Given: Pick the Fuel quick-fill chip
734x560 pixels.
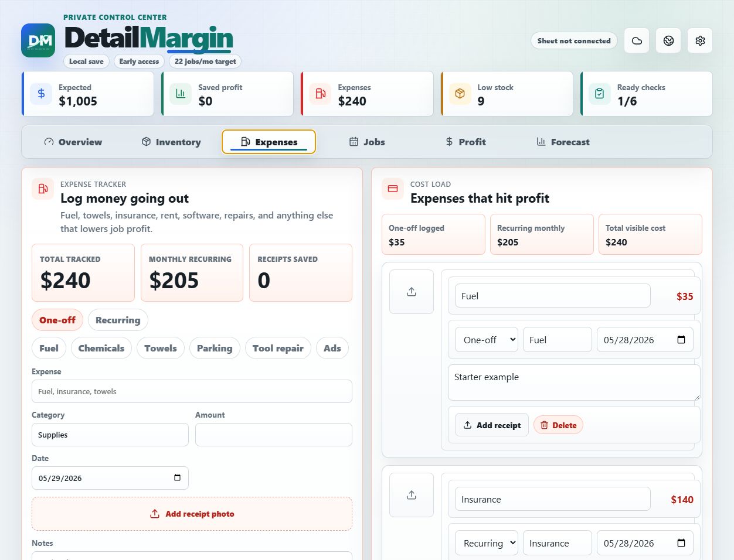Looking at the screenshot, I should pyautogui.click(x=49, y=348).
